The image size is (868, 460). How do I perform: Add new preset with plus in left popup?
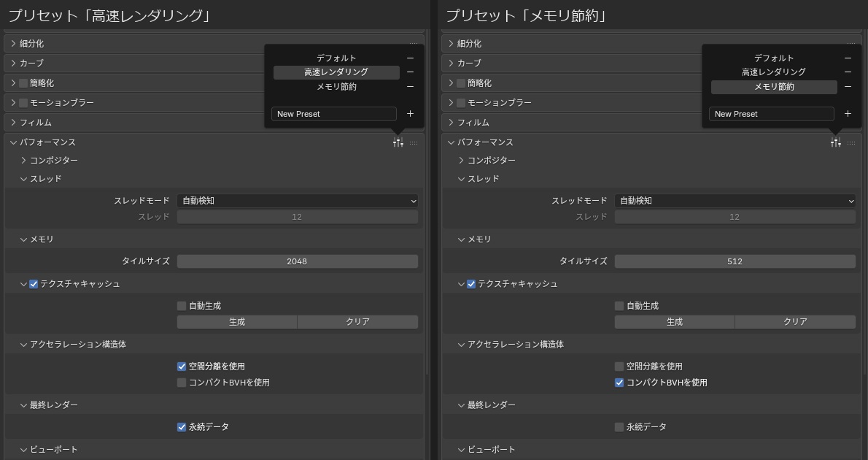[410, 114]
